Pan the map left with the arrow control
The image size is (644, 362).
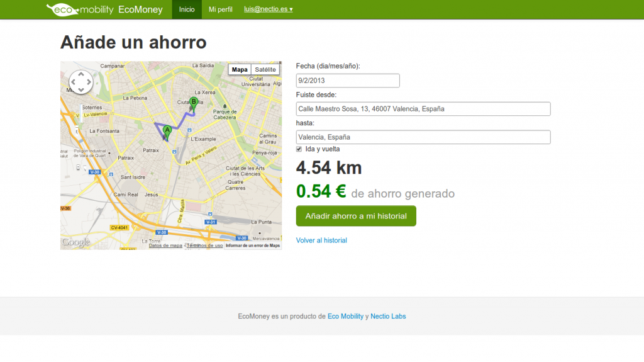tap(73, 82)
